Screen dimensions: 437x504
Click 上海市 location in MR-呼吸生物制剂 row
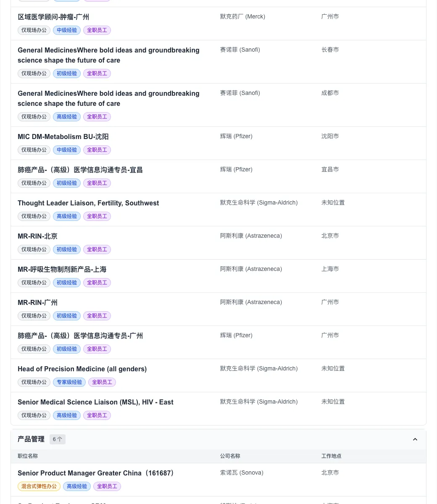click(330, 269)
